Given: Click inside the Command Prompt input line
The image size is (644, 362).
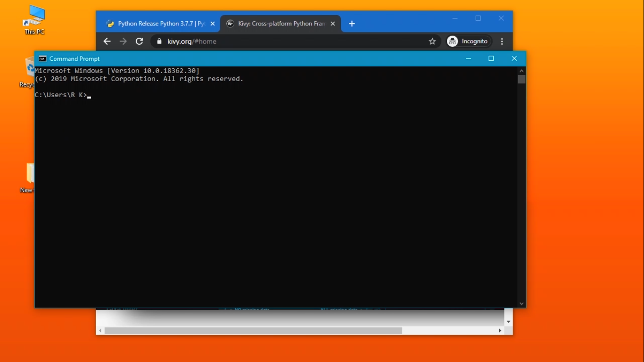Looking at the screenshot, I should pos(141,95).
